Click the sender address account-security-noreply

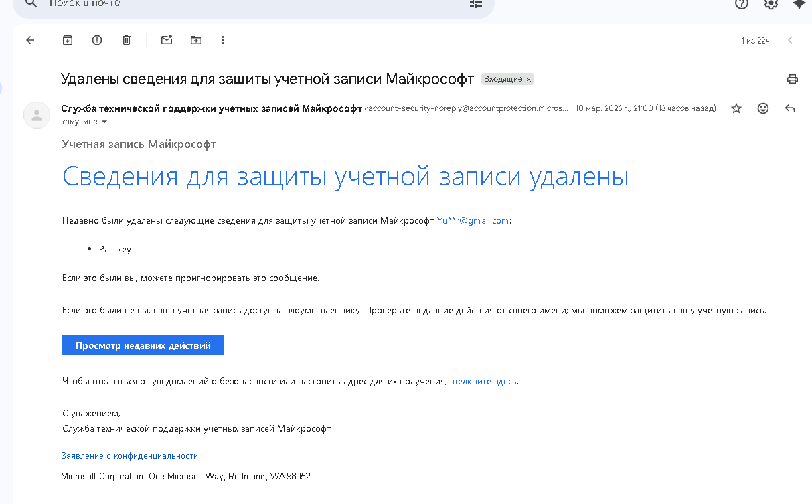(x=467, y=108)
